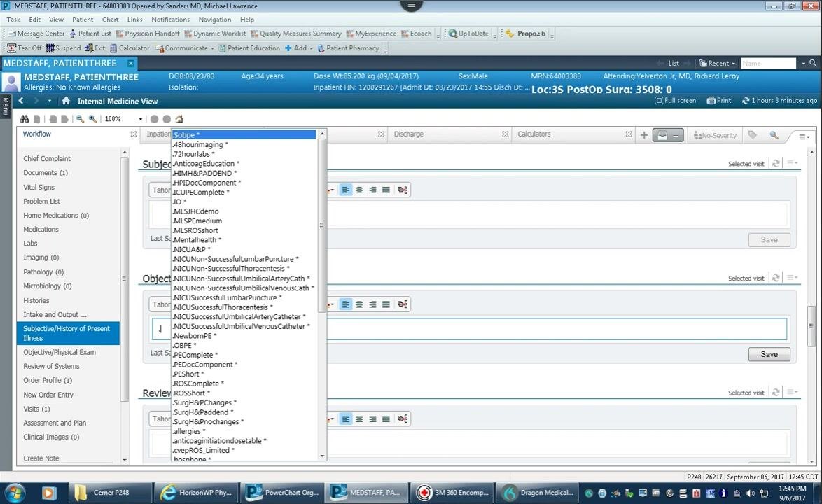Open the Navigation menu

tap(214, 20)
